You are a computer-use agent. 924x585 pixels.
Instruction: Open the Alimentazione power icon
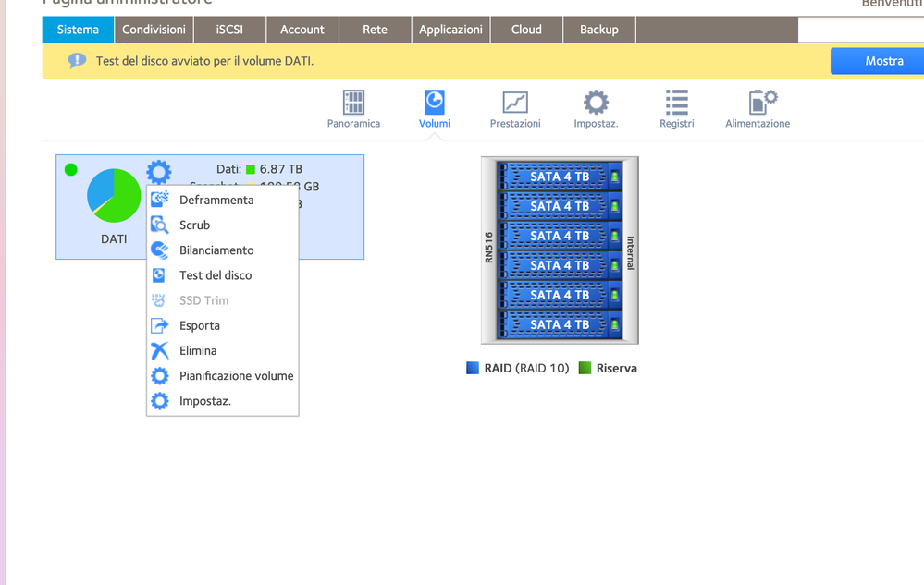pos(758,103)
